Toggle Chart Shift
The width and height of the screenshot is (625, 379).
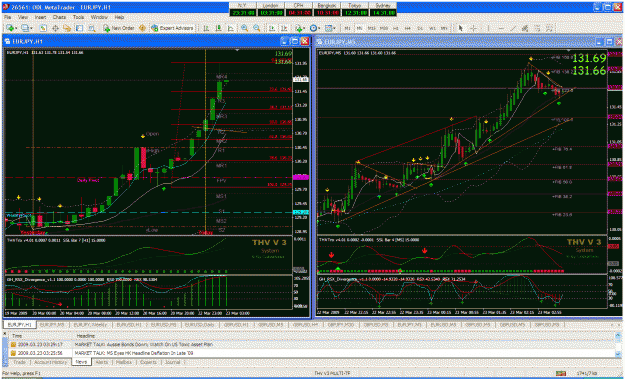pyautogui.click(x=284, y=28)
